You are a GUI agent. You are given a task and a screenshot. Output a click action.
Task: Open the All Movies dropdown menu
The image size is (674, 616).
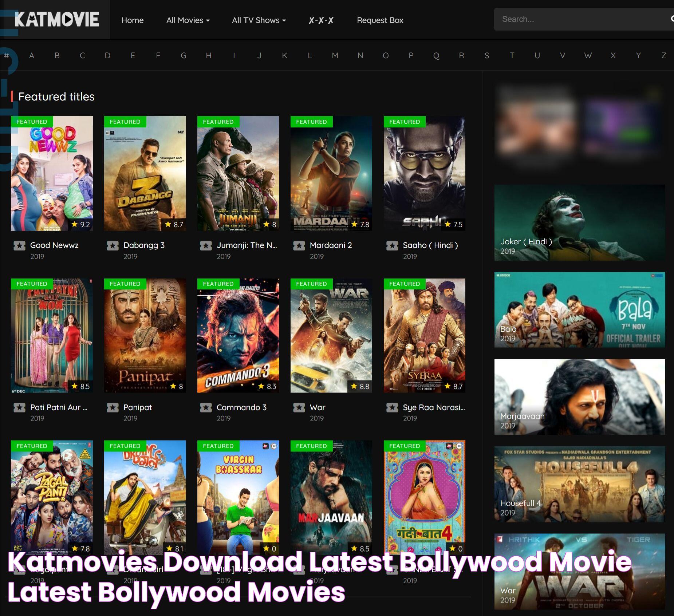point(188,20)
